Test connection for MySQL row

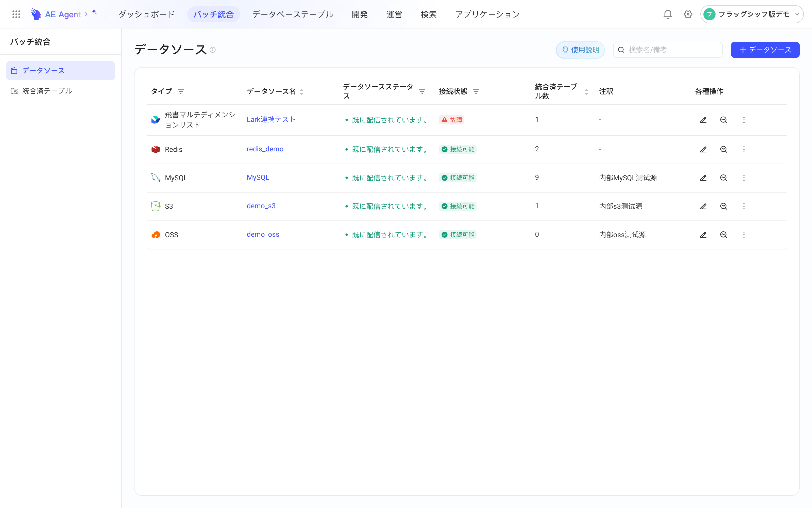[x=724, y=178]
